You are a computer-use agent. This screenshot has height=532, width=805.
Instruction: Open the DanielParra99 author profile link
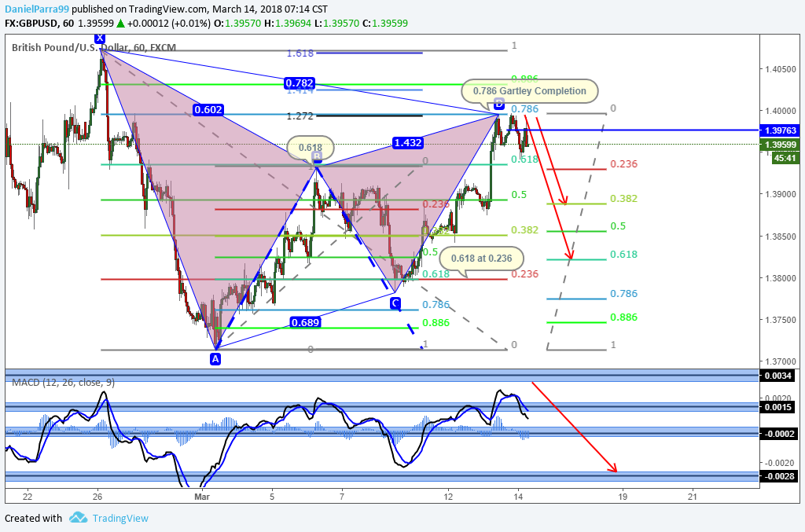point(37,9)
